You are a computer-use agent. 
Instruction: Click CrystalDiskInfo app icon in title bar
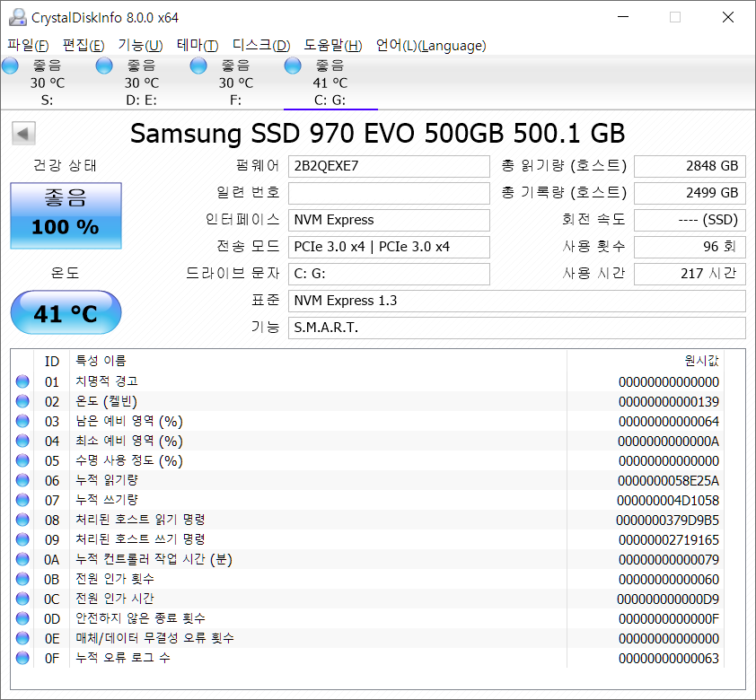click(18, 17)
